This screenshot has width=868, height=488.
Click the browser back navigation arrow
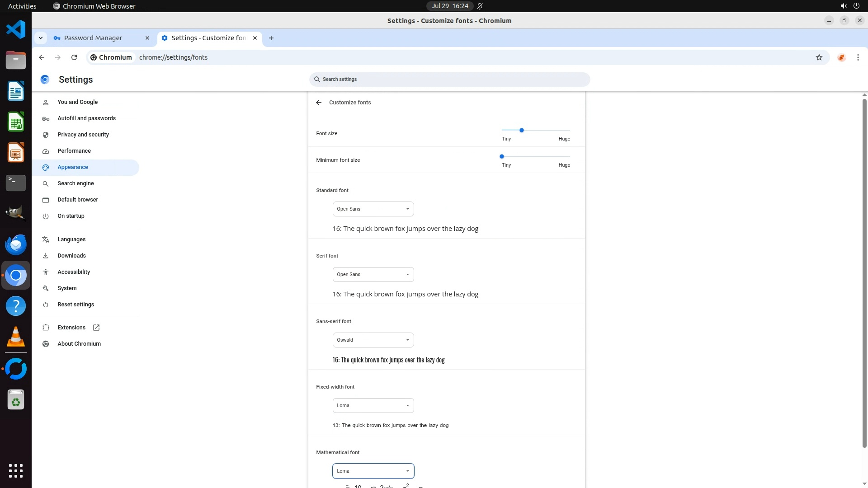42,57
